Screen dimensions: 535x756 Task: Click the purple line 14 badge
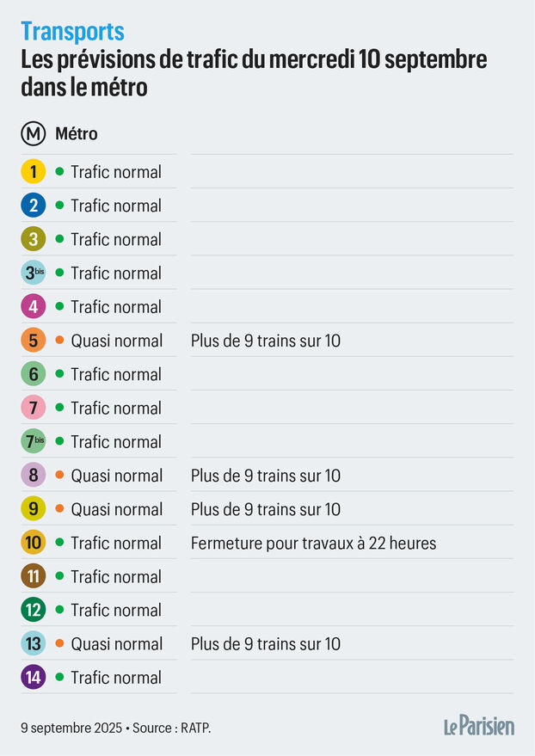(x=34, y=678)
